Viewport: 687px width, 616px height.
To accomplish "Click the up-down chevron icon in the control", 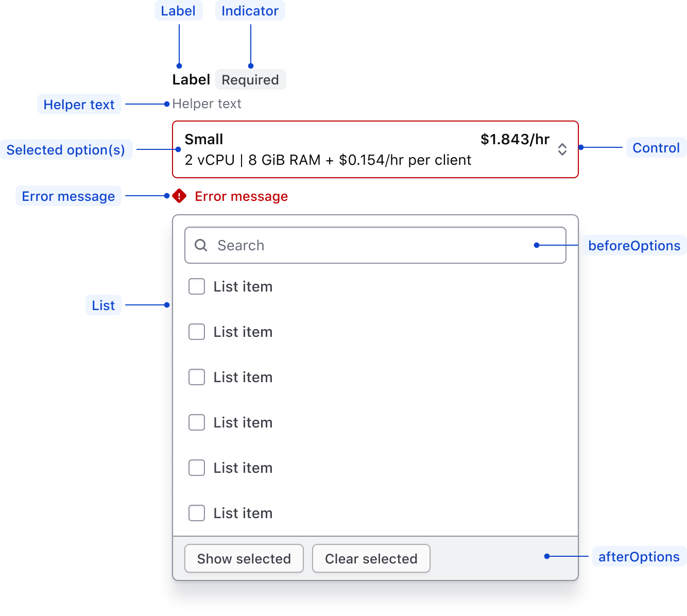I will pos(562,149).
